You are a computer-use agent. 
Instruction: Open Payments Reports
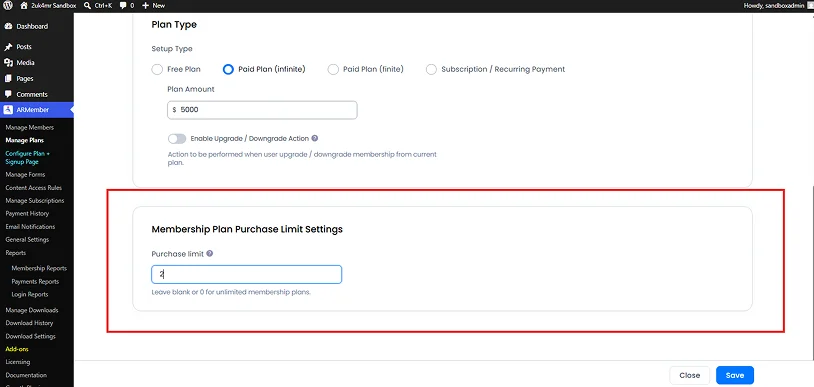pyautogui.click(x=35, y=282)
